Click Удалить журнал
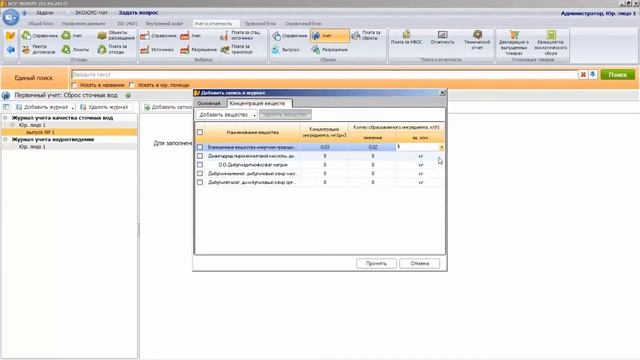 click(x=104, y=107)
